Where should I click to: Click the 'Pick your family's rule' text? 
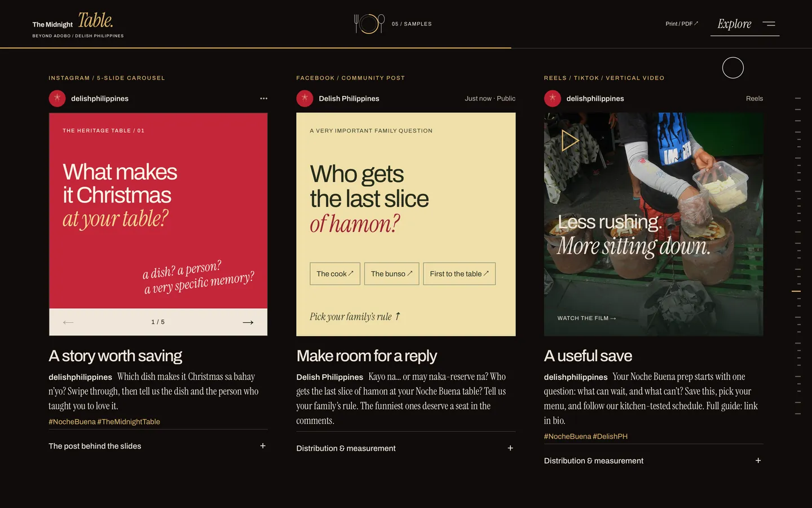355,317
